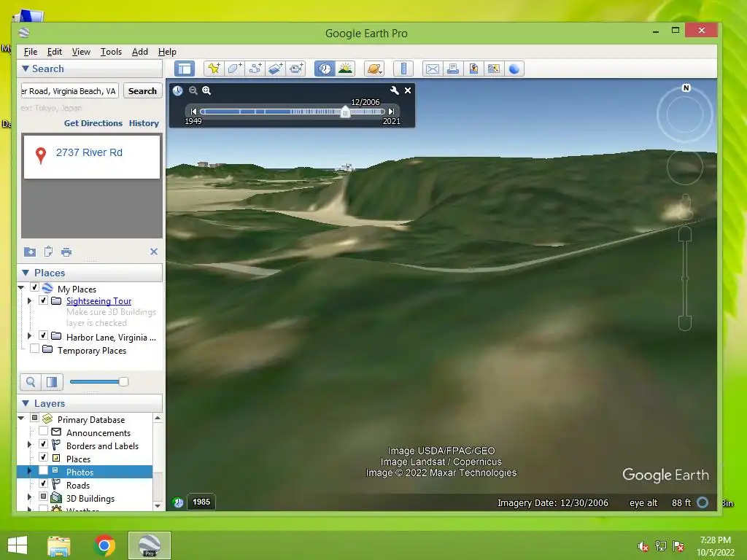Save search results to My Places icon
The image size is (747, 560).
(29, 252)
